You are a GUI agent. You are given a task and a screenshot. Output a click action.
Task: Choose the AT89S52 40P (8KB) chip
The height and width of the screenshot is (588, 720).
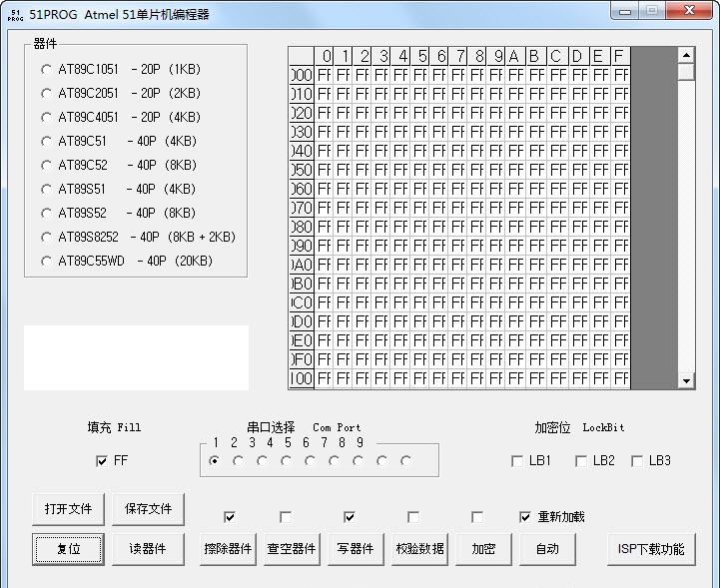(x=119, y=213)
